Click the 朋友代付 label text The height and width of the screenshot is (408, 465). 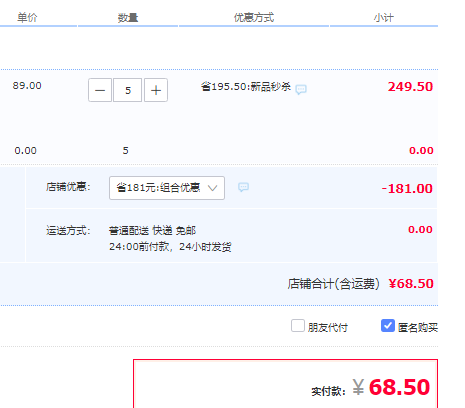pyautogui.click(x=328, y=328)
